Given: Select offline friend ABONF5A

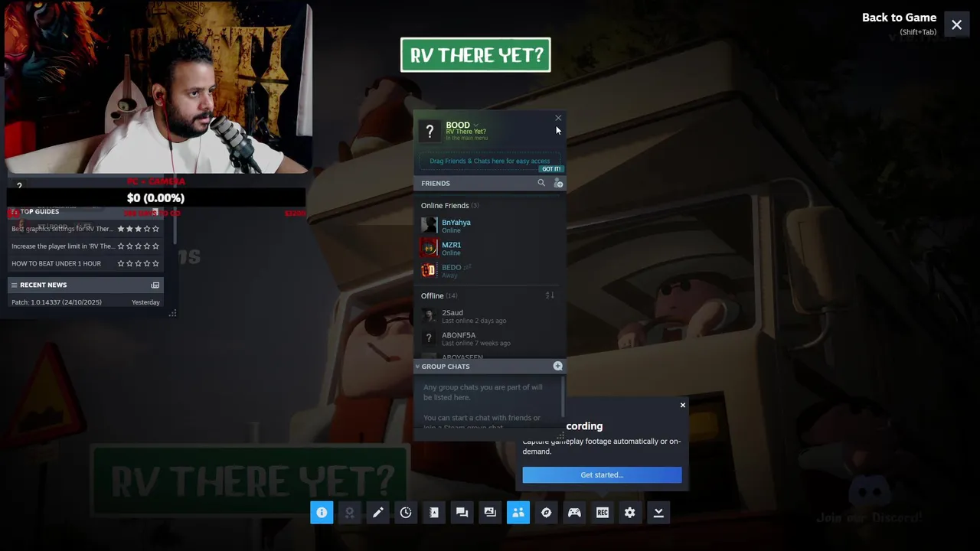Looking at the screenshot, I should tap(490, 338).
